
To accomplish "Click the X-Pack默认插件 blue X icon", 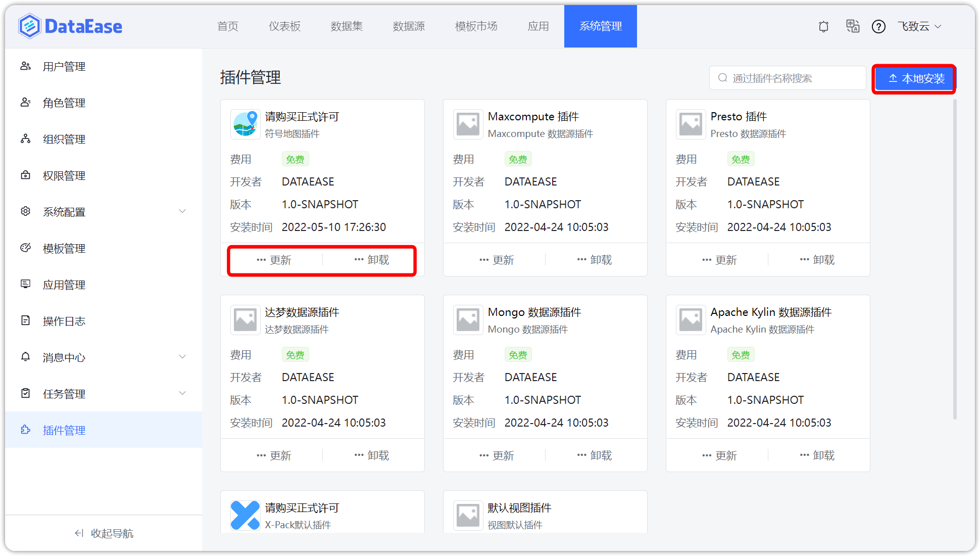I will tap(246, 516).
